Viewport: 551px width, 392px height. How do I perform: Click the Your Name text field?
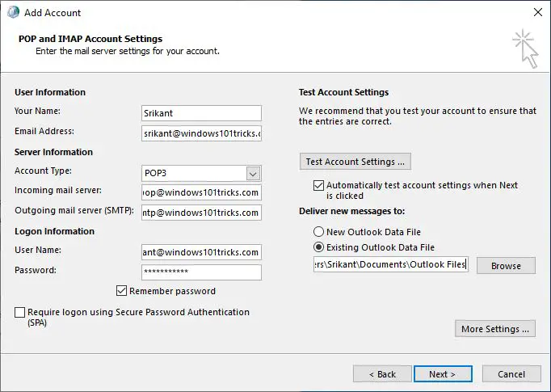click(x=200, y=113)
